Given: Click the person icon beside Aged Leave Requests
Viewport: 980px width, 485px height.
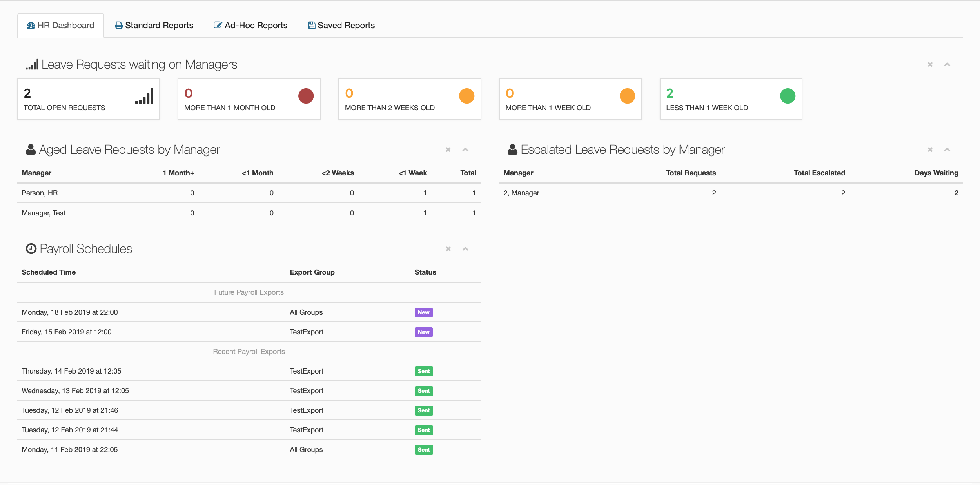Looking at the screenshot, I should [x=31, y=150].
